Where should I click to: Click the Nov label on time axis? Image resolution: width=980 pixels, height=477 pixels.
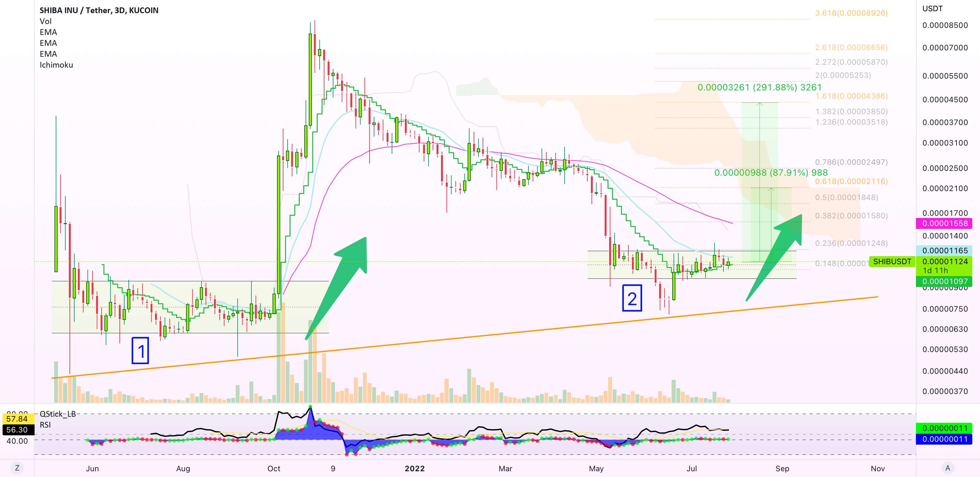pyautogui.click(x=878, y=468)
